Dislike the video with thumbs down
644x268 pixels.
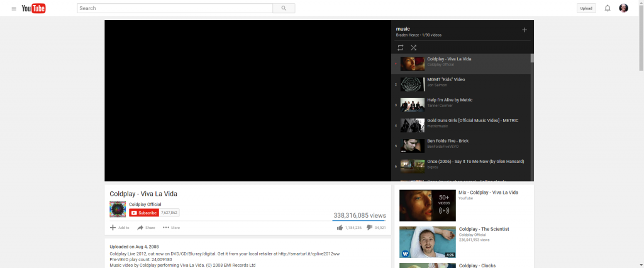pos(369,227)
